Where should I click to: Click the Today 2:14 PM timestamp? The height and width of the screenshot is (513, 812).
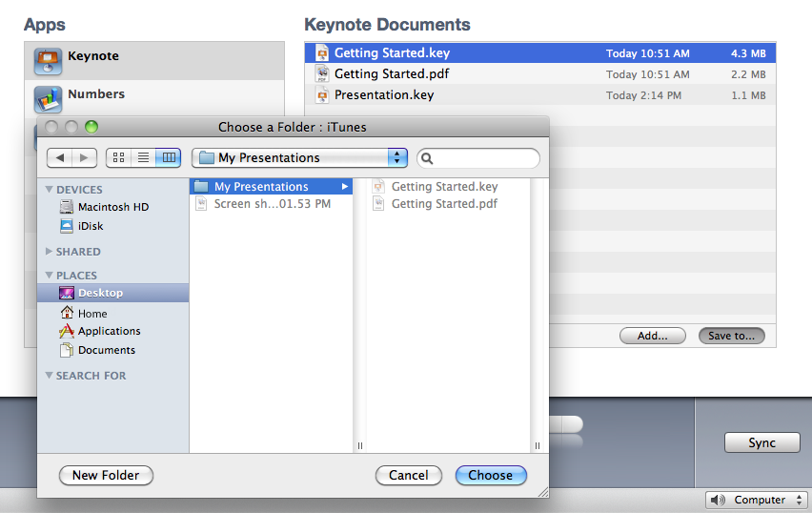pos(643,95)
